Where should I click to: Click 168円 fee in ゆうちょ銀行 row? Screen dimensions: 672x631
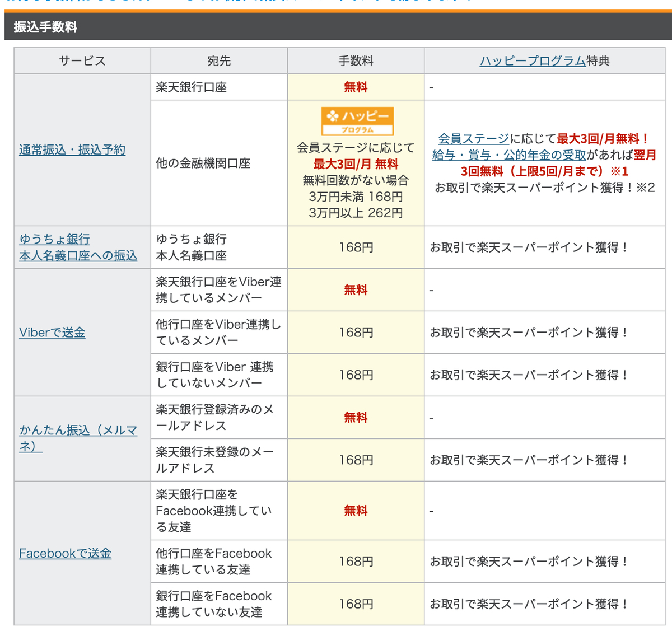tap(356, 247)
